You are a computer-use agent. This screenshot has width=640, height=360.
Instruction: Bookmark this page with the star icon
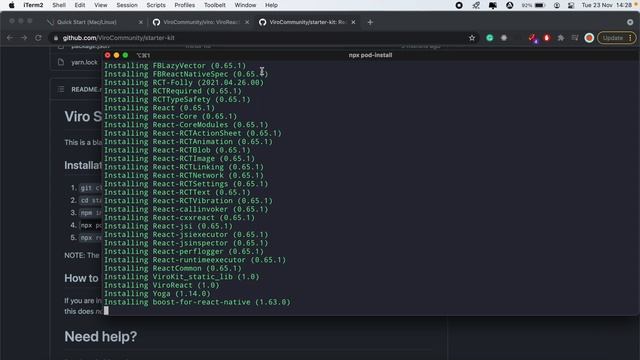coord(472,38)
